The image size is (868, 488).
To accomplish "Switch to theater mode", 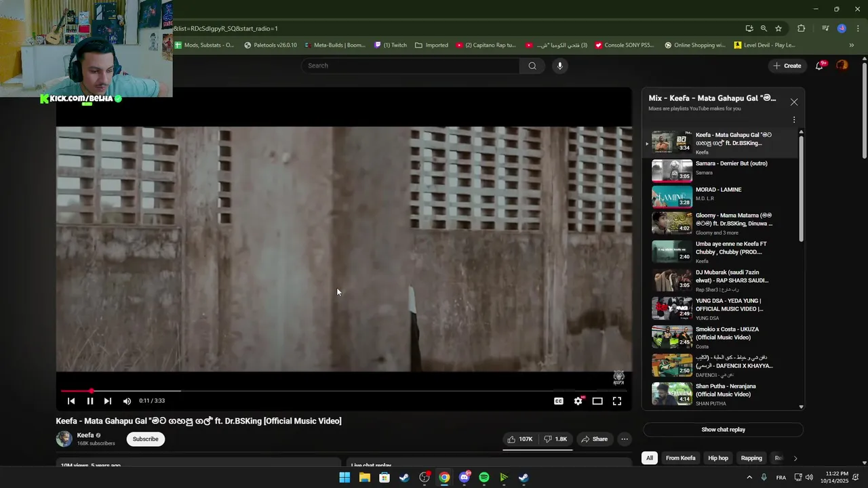I will click(x=597, y=401).
